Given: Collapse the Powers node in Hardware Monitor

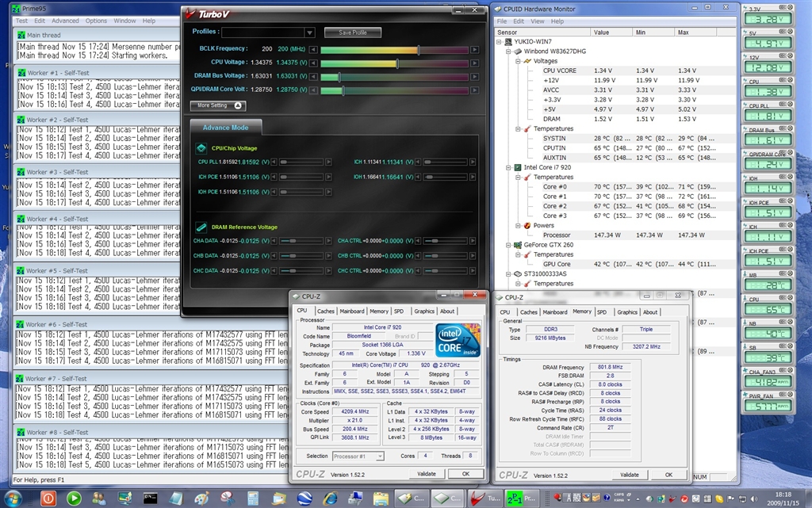Looking at the screenshot, I should click(518, 226).
